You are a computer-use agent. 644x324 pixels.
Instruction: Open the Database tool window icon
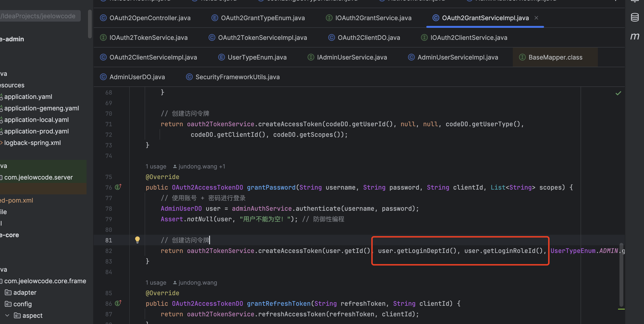(634, 18)
